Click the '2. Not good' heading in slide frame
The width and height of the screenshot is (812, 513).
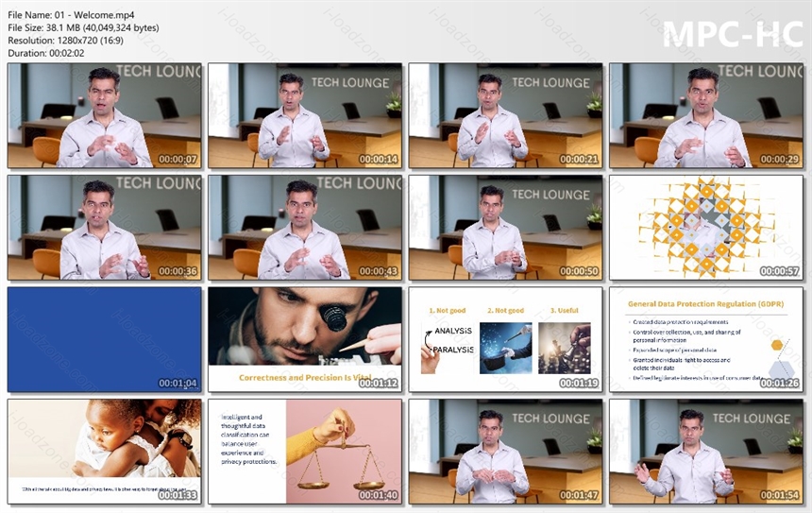tap(505, 311)
